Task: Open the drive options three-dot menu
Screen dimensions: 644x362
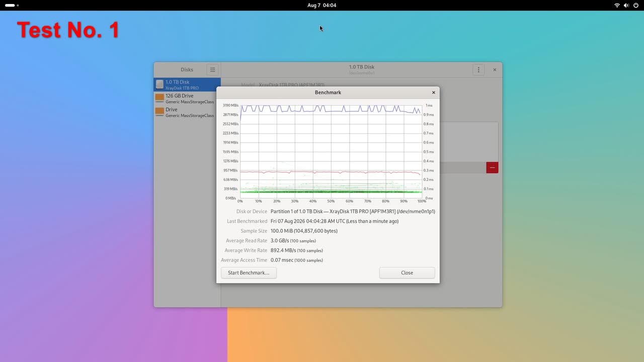Action: pyautogui.click(x=478, y=70)
